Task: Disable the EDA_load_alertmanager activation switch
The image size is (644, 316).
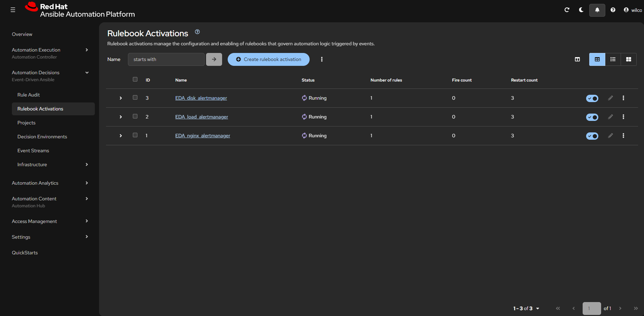Action: click(592, 117)
